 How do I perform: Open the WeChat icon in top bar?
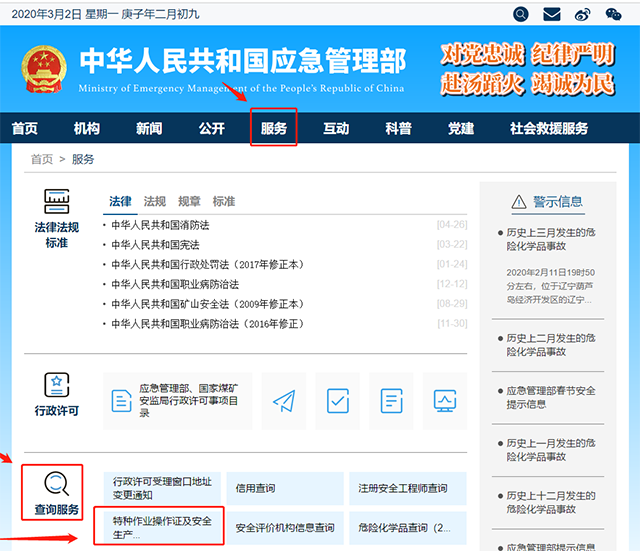point(614,14)
